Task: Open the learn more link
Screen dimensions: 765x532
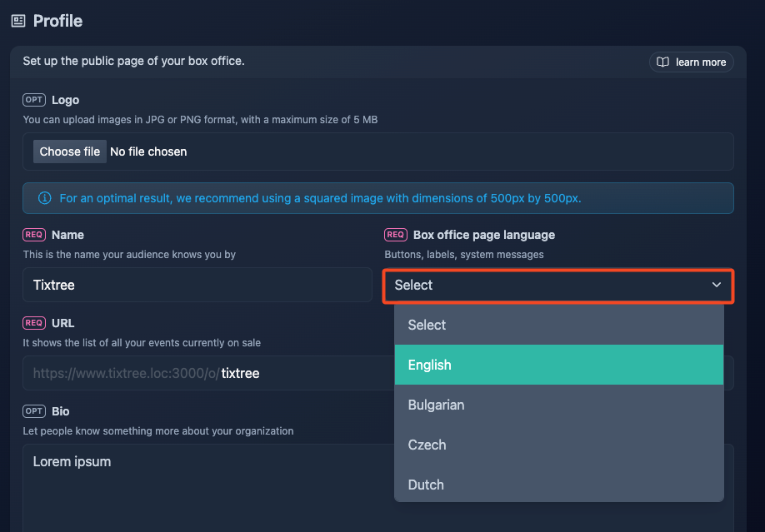Action: [692, 62]
